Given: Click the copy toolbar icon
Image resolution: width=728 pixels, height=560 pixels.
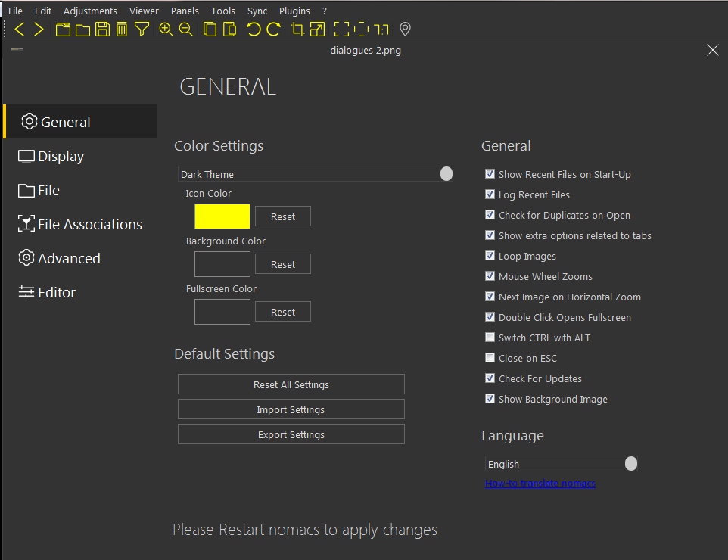Looking at the screenshot, I should [210, 30].
